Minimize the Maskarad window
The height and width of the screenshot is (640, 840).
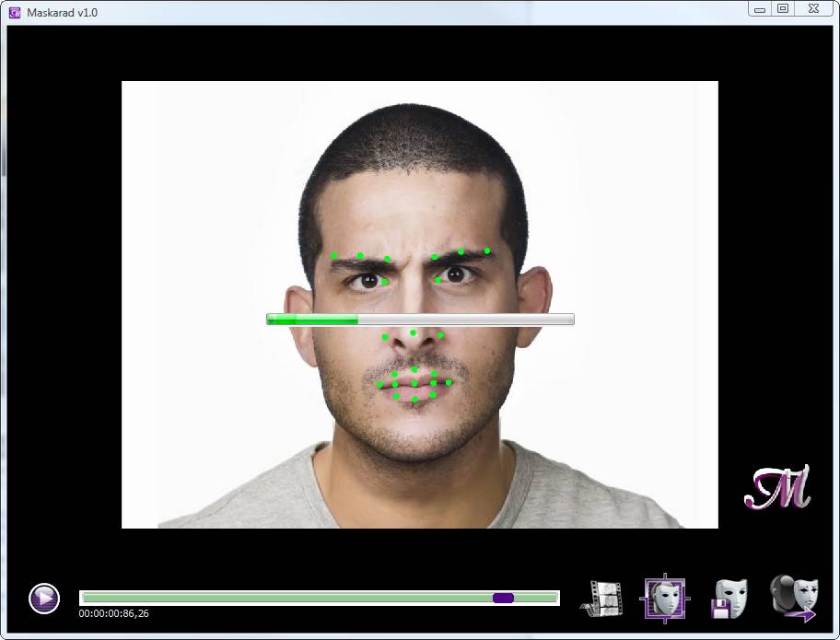pos(760,8)
